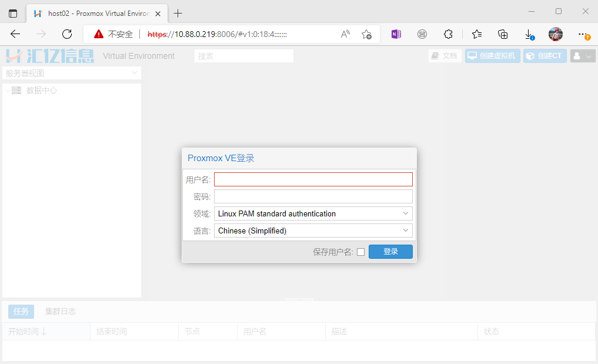Open the OneNote extension icon
The width and height of the screenshot is (598, 364).
click(396, 34)
